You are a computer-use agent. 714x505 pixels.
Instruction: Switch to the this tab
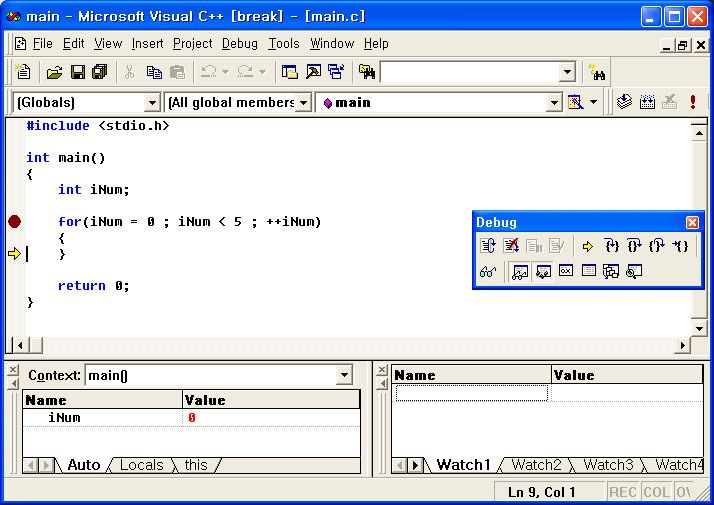coord(196,465)
